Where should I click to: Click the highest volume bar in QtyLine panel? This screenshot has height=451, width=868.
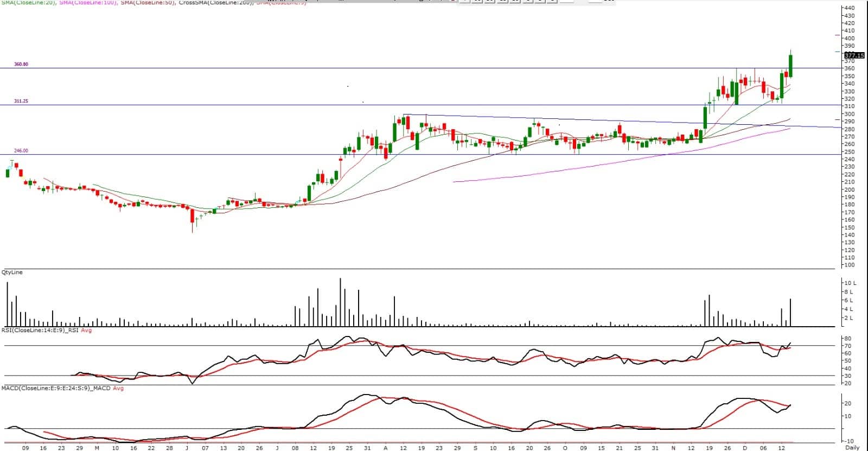pos(340,302)
